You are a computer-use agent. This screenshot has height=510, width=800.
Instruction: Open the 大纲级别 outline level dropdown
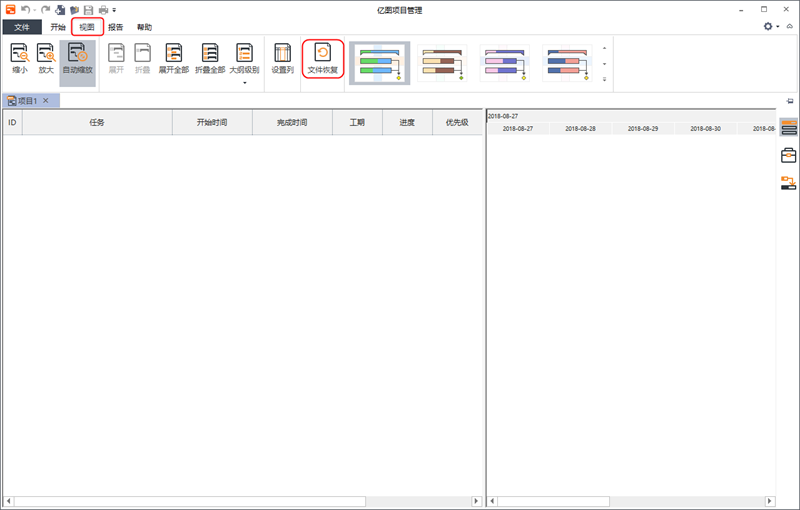244,63
